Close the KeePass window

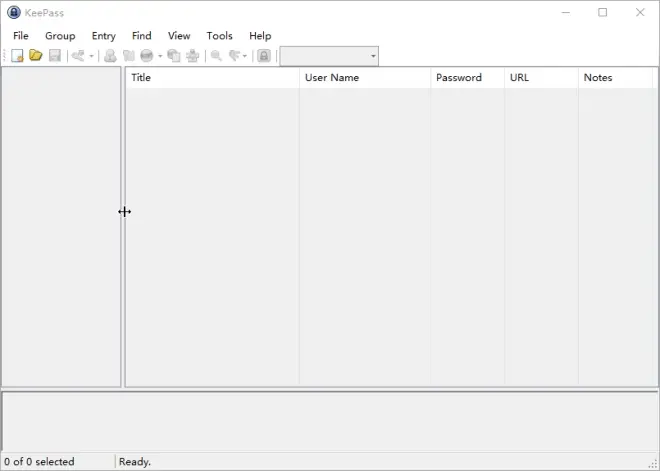(640, 13)
